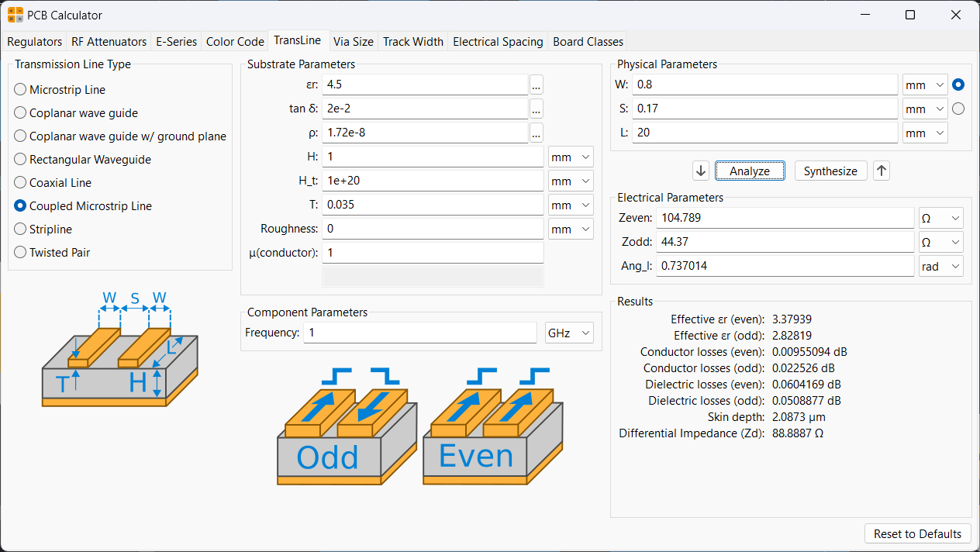
Task: Click the Even mode illustration
Action: (493, 426)
